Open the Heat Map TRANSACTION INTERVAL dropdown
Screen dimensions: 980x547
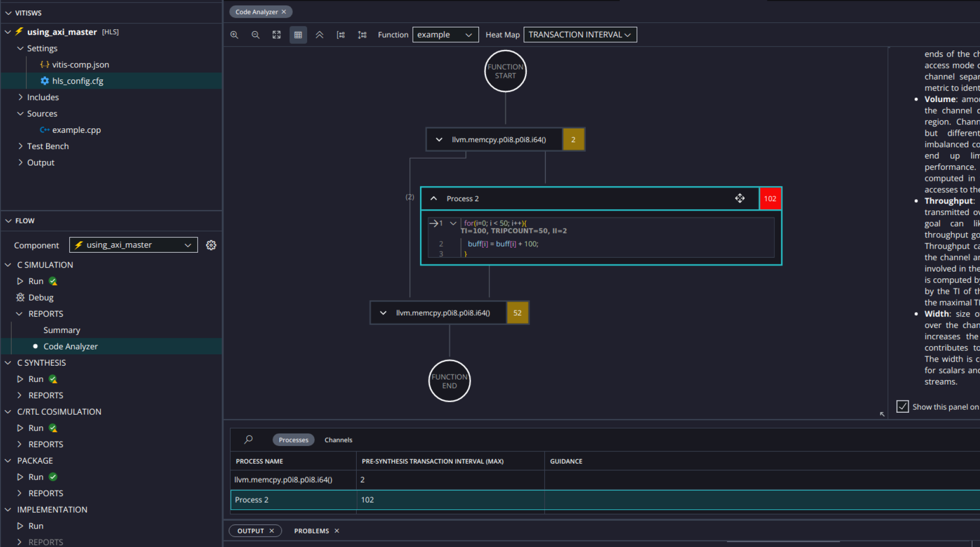(579, 35)
